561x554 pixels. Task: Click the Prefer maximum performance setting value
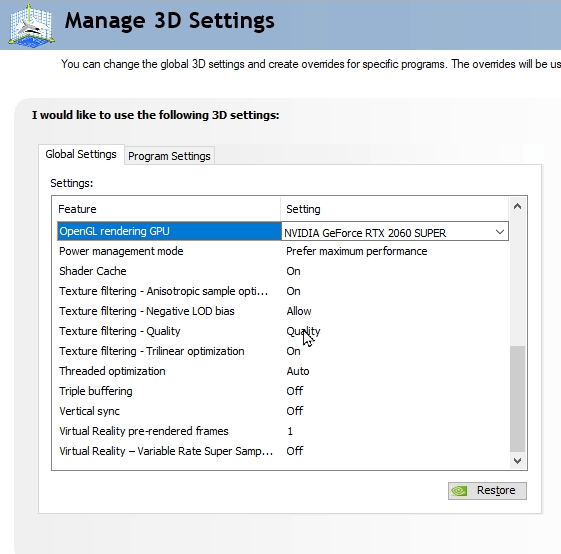[x=356, y=251]
